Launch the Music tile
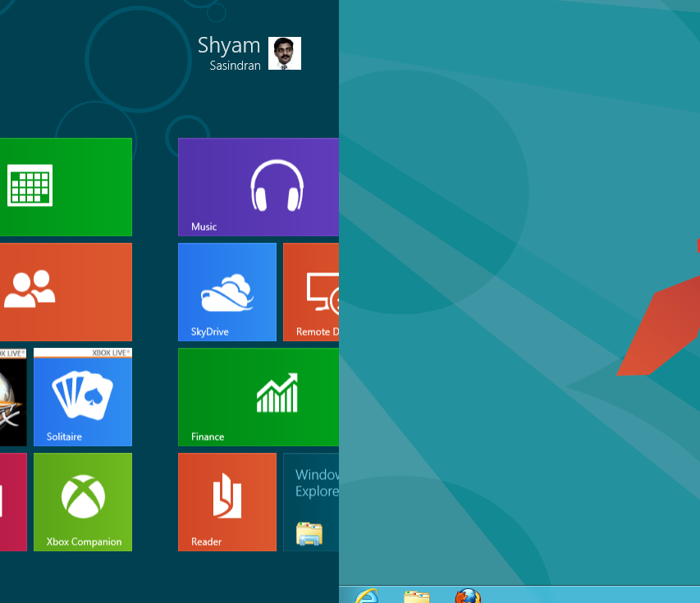The image size is (700, 603). tap(258, 187)
